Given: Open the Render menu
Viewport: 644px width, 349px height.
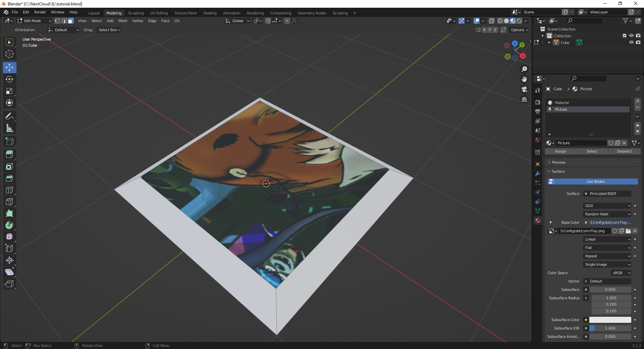Looking at the screenshot, I should tap(40, 12).
